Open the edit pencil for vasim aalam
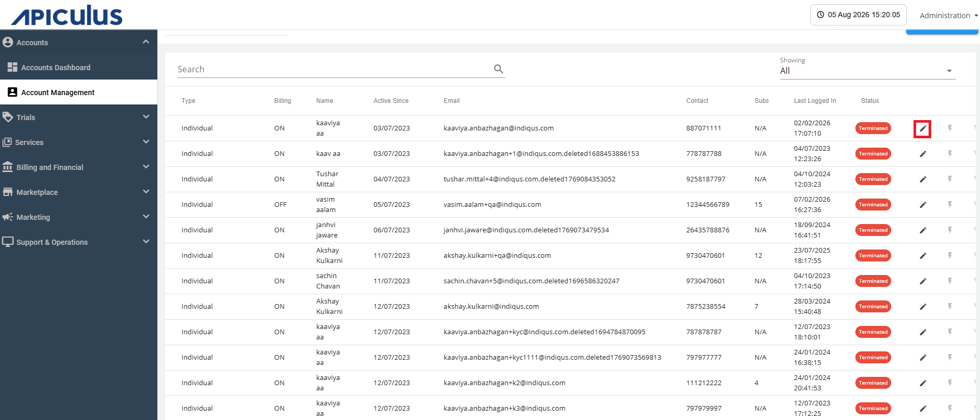This screenshot has width=980, height=420. click(x=922, y=205)
